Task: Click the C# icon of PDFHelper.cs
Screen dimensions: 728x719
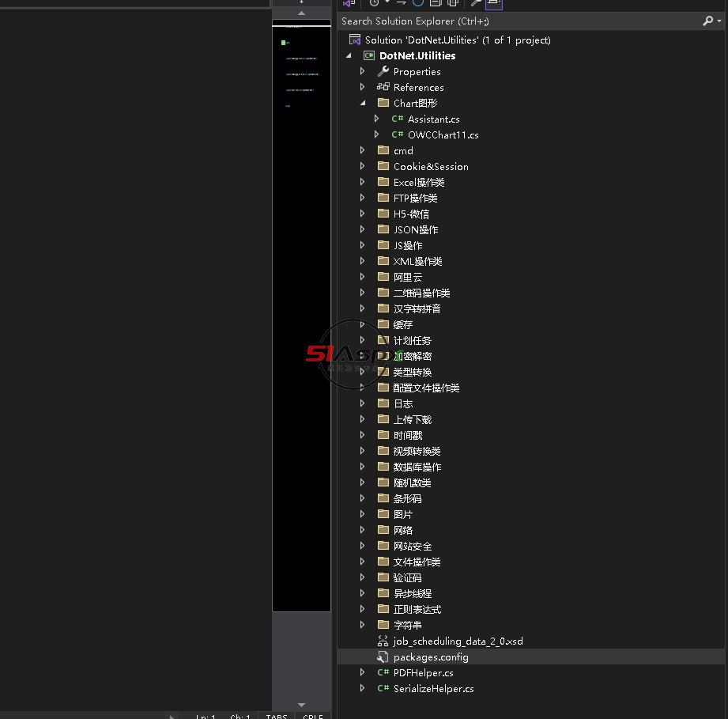Action: coord(383,672)
